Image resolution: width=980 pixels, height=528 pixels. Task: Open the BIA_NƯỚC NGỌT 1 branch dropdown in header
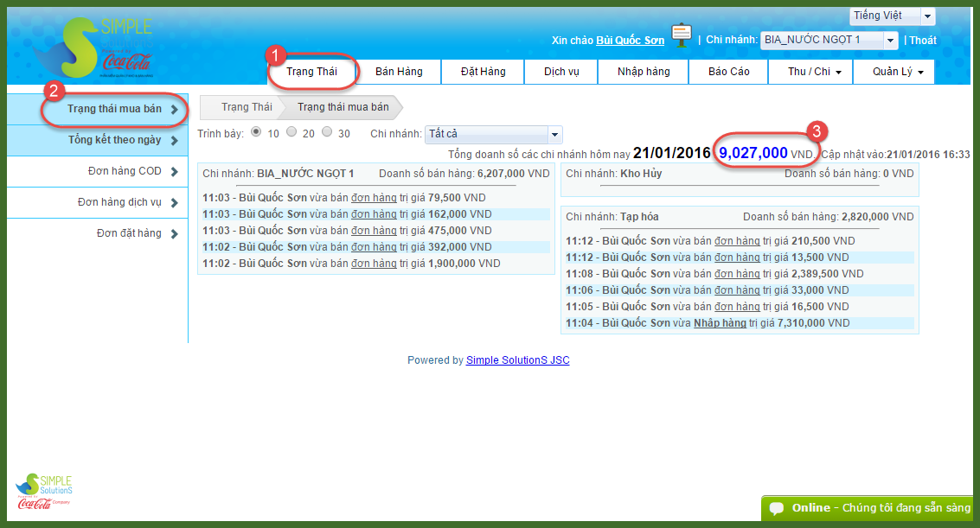829,41
